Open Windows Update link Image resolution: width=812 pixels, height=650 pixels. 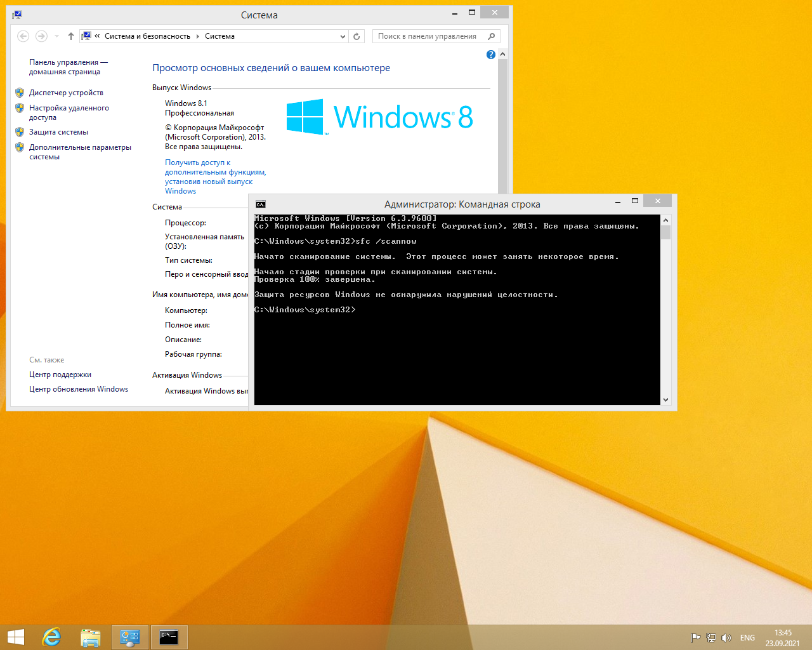pos(79,389)
